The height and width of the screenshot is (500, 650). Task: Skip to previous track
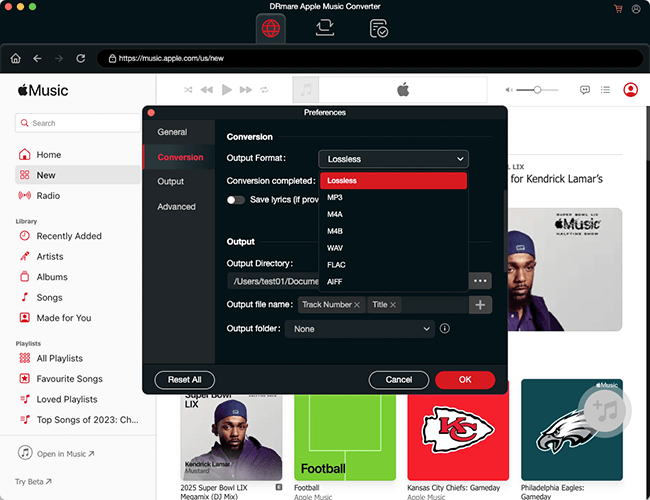[206, 90]
